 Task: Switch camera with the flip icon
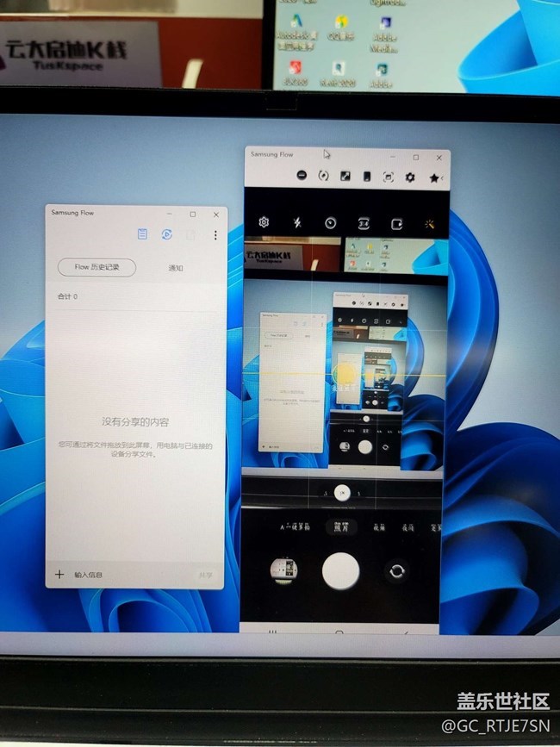point(397,570)
